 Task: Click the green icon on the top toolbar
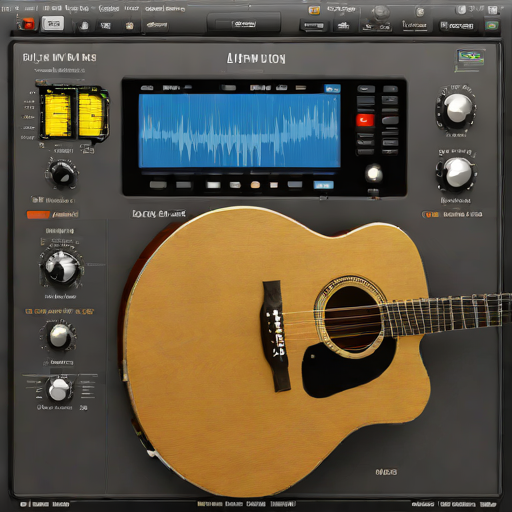tap(492, 25)
